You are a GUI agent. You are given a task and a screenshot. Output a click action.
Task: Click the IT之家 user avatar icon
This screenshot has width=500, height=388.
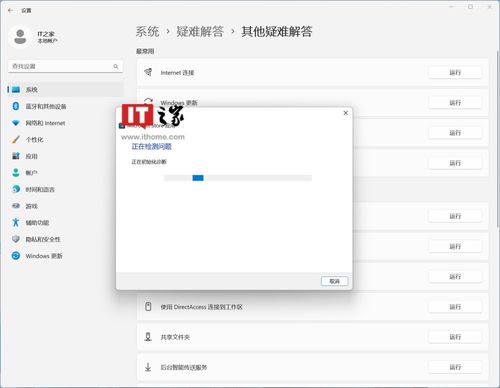pos(20,37)
